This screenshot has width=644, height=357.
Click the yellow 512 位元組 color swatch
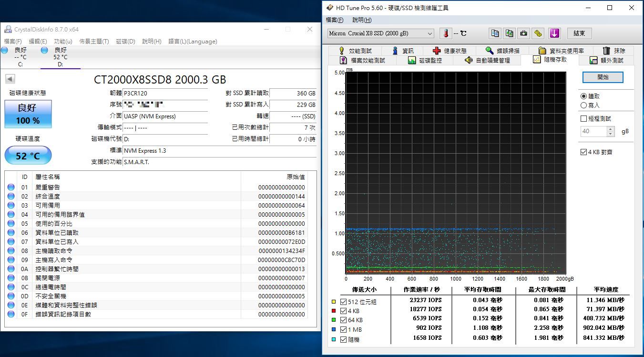click(334, 302)
